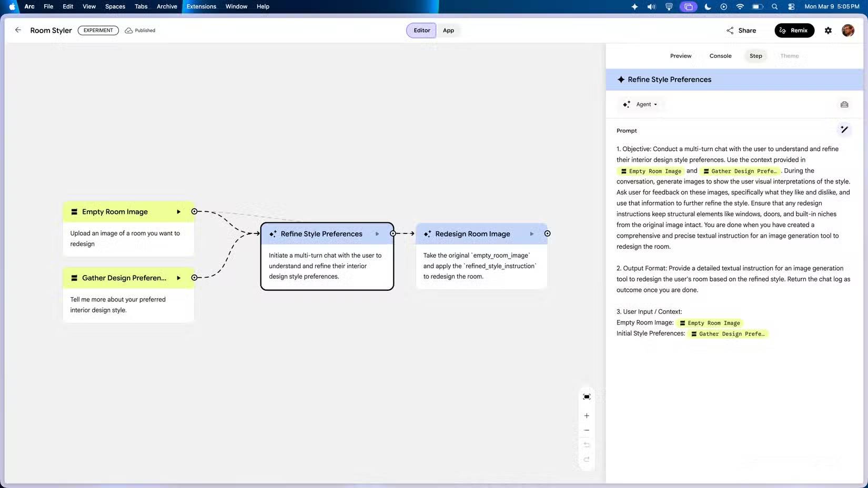Toggle macOS Do Not Disturb moon icon
Viewport: 868px width, 488px height.
tap(708, 7)
